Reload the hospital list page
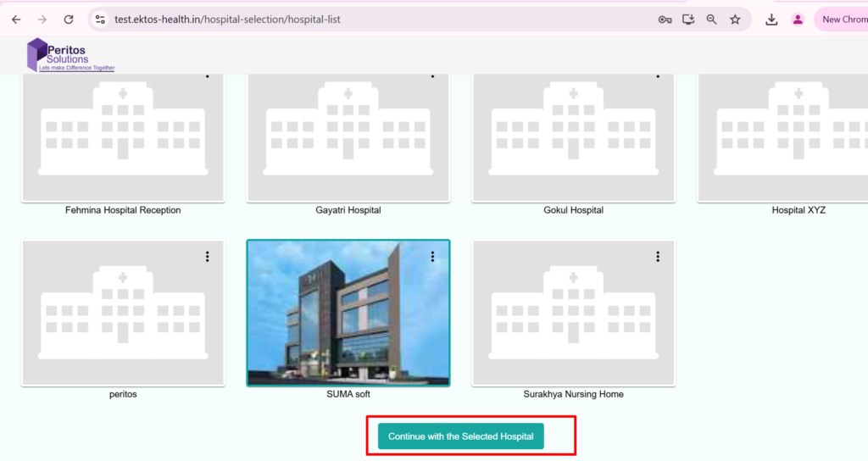Viewport: 868px width, 461px height. pyautogui.click(x=69, y=19)
